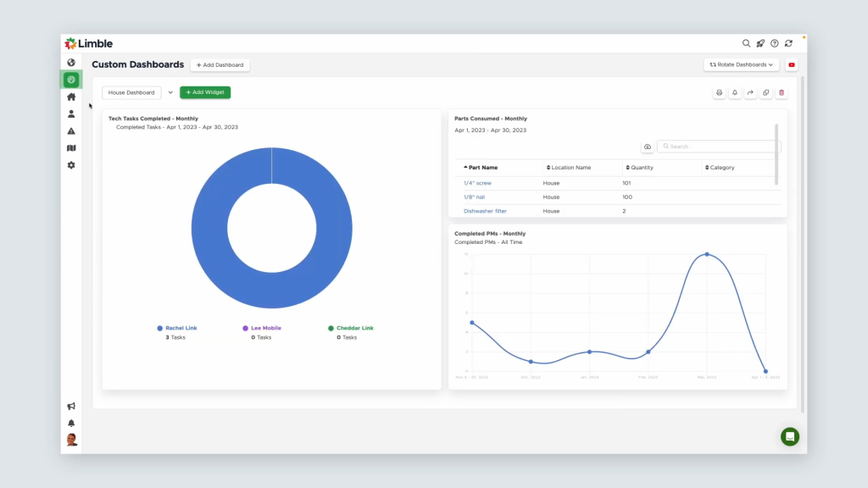Click inside the Parts Consumed search field
The image size is (868, 488).
(x=716, y=146)
